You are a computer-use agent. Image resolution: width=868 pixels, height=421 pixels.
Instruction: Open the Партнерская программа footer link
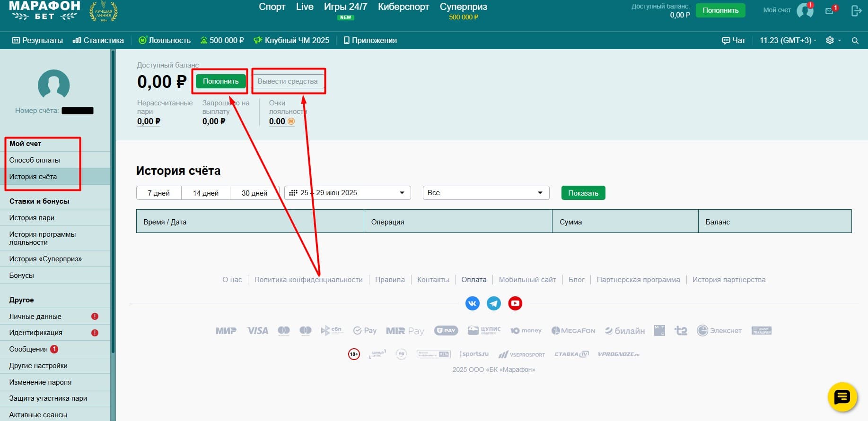point(638,280)
